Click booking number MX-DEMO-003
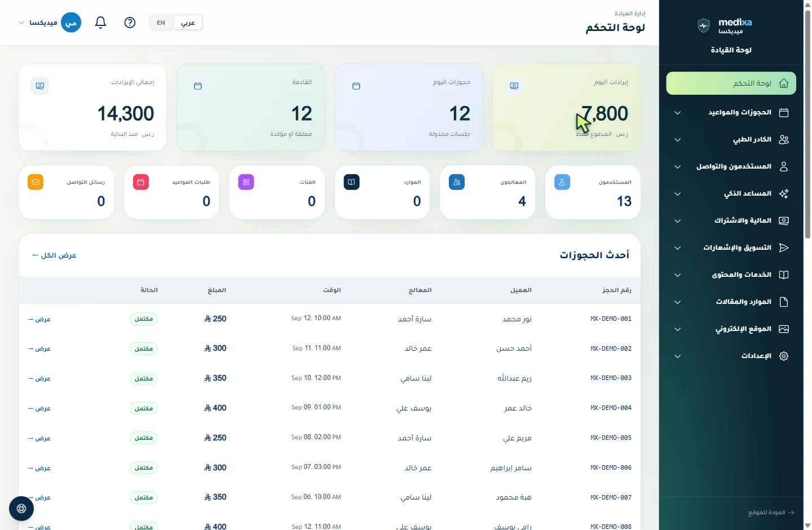The width and height of the screenshot is (812, 530). [611, 378]
